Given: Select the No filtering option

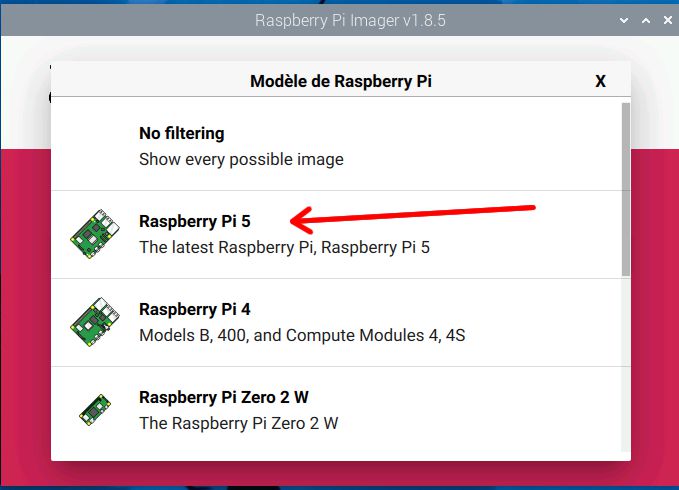Looking at the screenshot, I should [336, 146].
